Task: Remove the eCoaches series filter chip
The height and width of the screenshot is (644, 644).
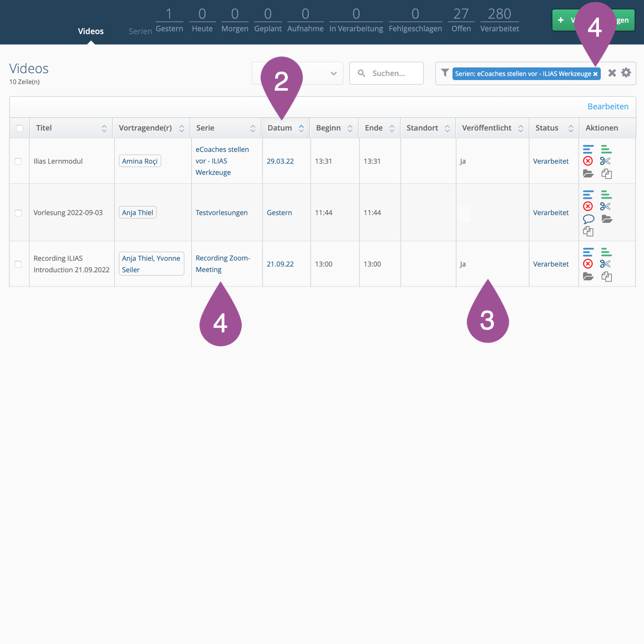Action: [595, 74]
